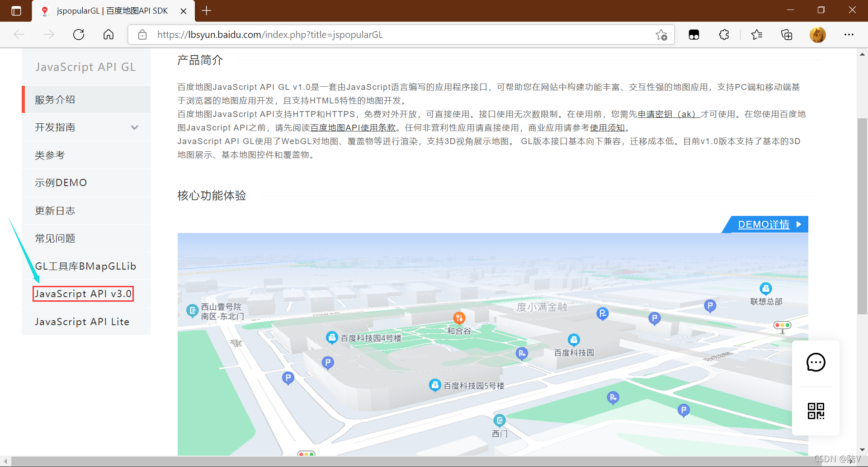868x467 pixels.
Task: Click the back navigation arrow
Action: point(19,35)
